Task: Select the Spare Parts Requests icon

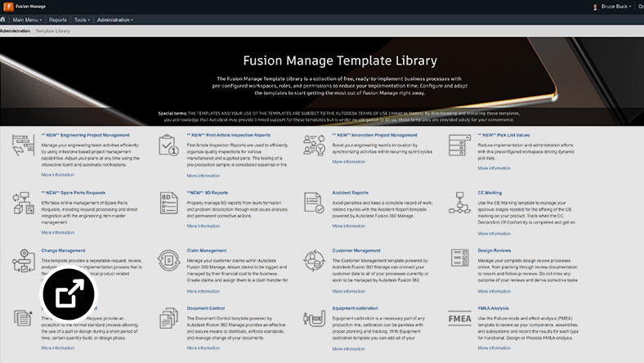Action: 23,202
